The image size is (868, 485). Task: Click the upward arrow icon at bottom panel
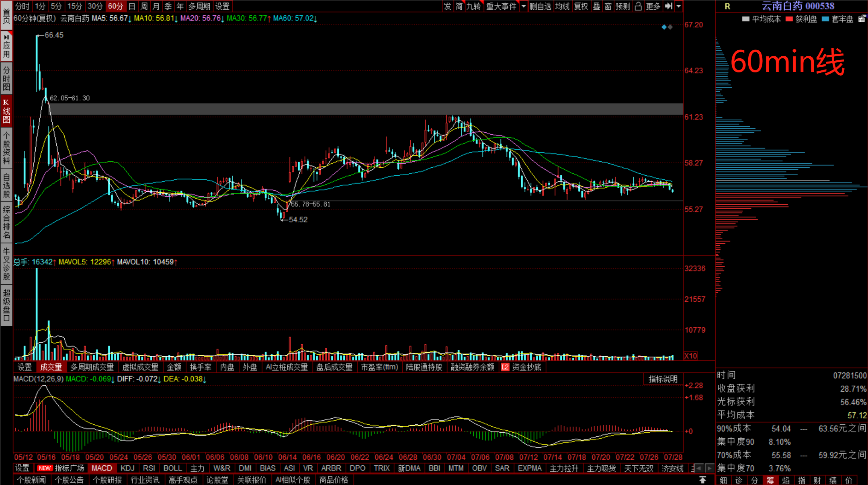coord(702,480)
